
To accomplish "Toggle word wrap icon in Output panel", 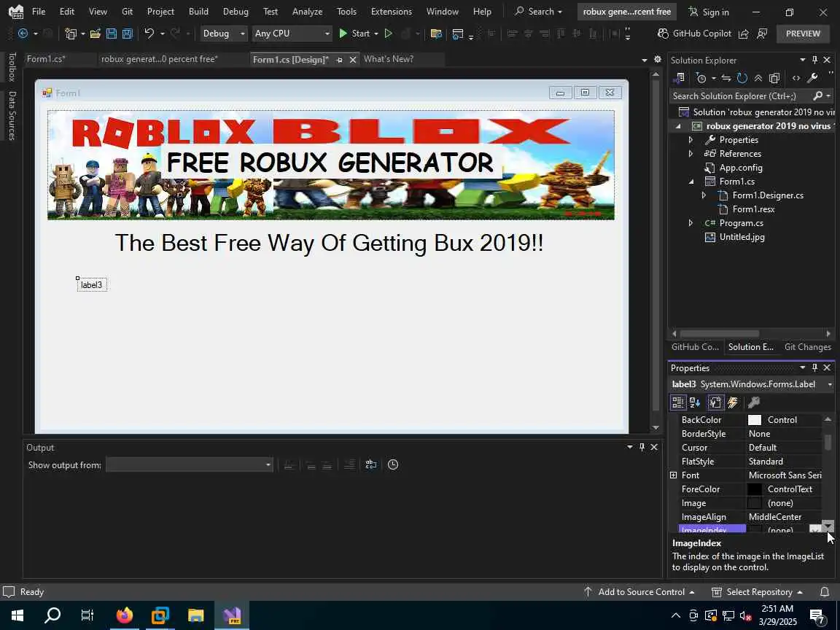I will click(370, 464).
